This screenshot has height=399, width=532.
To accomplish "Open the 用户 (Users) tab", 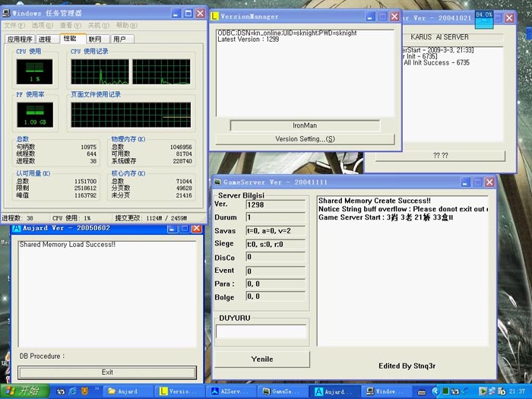I will click(x=119, y=39).
